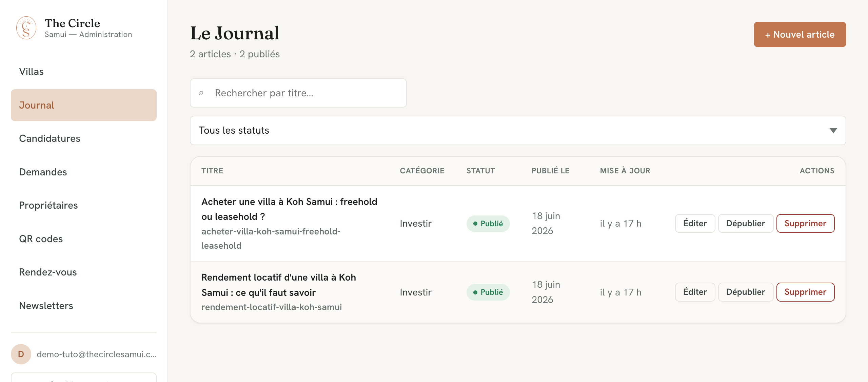Screen dimensions: 868x382
Task: Click the CATÉGORIE column header
Action: (x=422, y=171)
